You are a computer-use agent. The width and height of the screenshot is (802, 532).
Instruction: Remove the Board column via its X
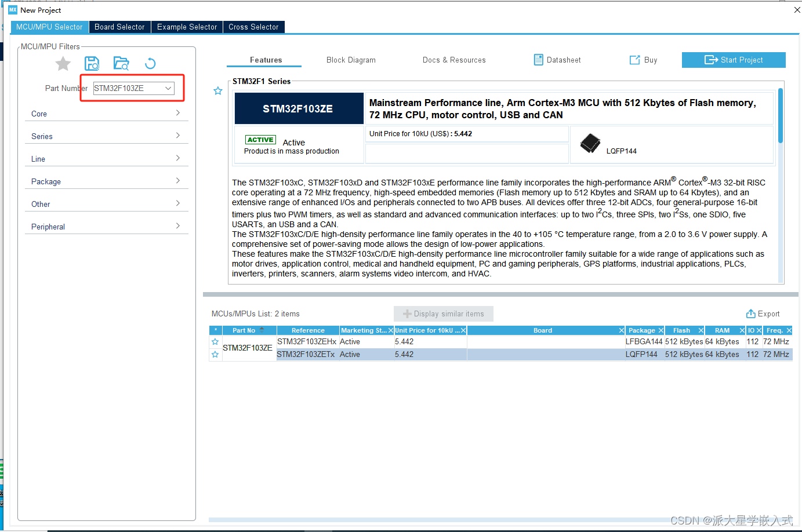[x=622, y=330]
